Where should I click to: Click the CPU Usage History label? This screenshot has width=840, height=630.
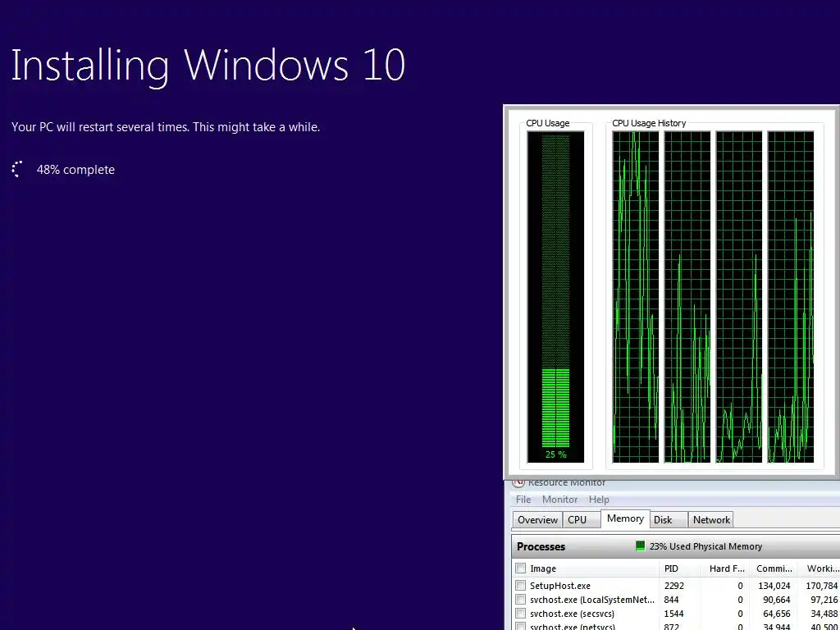649,123
